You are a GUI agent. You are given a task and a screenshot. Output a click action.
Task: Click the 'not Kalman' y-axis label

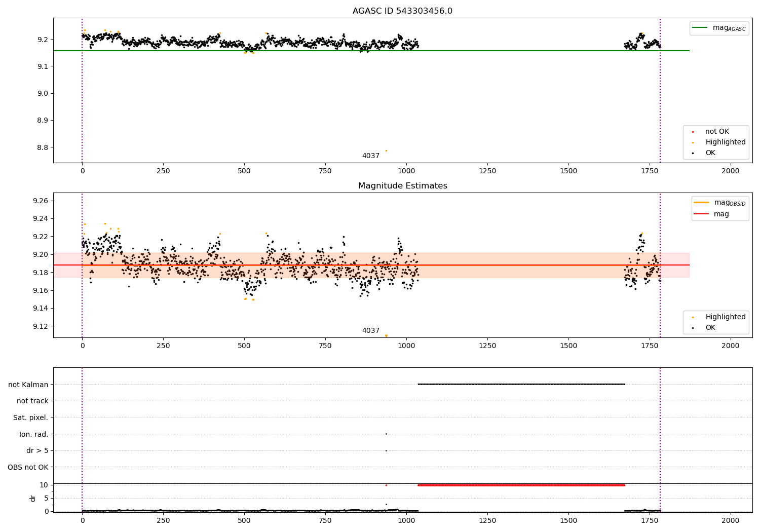click(28, 385)
